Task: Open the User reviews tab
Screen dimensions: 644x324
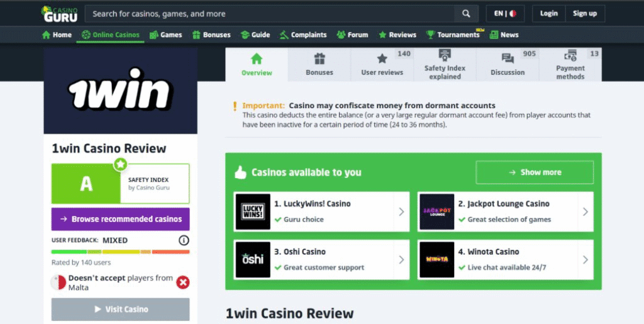Action: pos(382,65)
